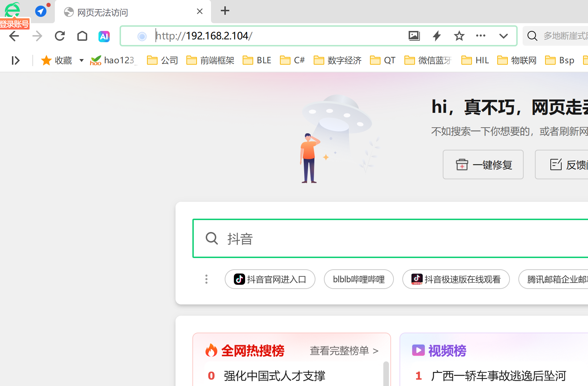Open the BLE bookmark folder
This screenshot has height=386, width=588.
click(x=257, y=60)
